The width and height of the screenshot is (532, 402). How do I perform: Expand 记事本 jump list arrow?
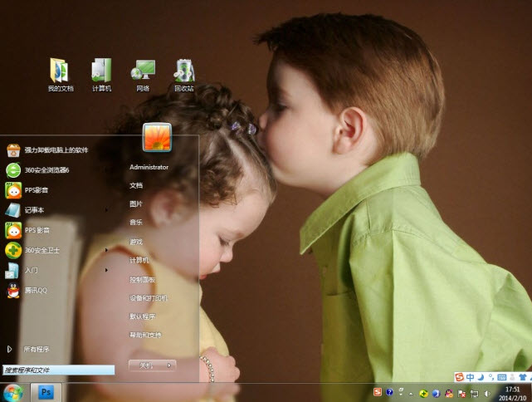(x=106, y=210)
